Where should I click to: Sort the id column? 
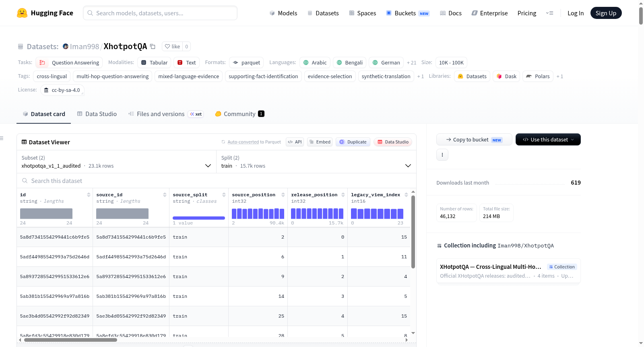tap(89, 195)
